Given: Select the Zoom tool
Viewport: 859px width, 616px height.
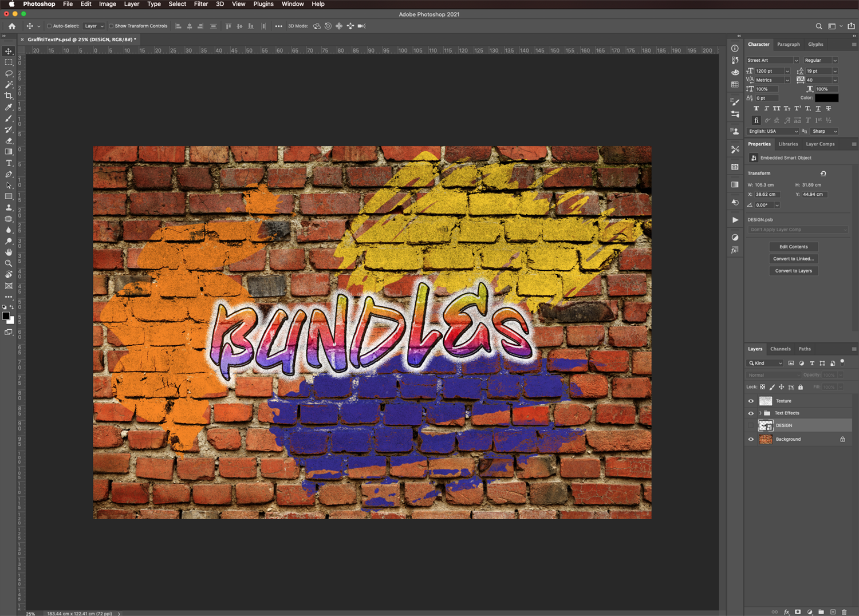Looking at the screenshot, I should point(9,263).
